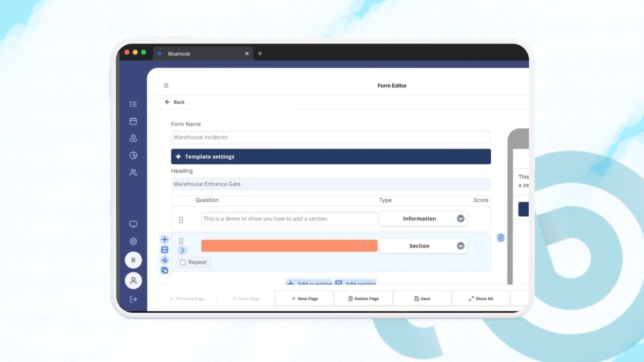Click the Question column header

207,200
